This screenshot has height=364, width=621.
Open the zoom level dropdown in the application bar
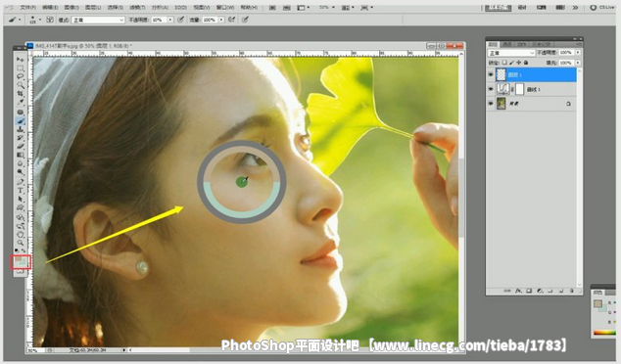click(327, 8)
